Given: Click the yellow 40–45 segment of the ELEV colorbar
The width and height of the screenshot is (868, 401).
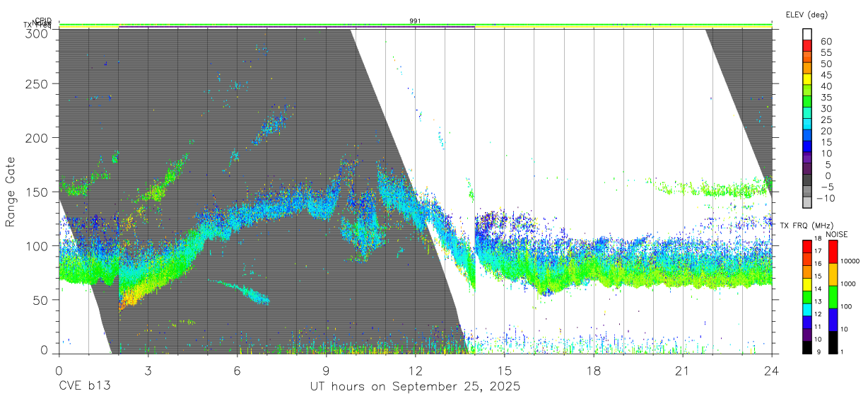Looking at the screenshot, I should pos(807,81).
